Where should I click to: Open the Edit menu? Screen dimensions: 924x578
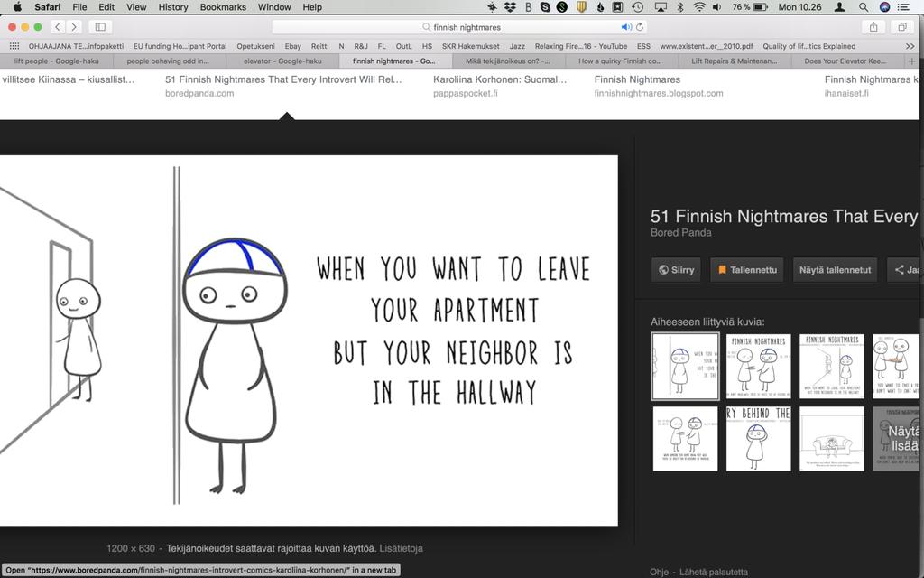(x=106, y=7)
